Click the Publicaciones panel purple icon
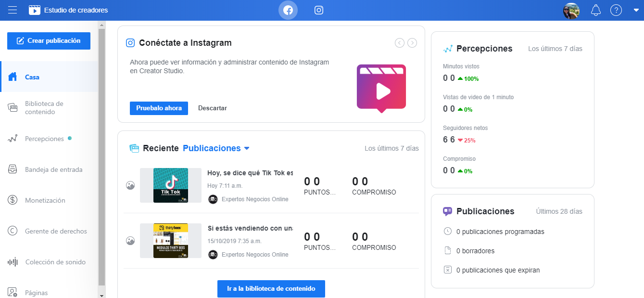Viewport: 644px width, 298px height. pyautogui.click(x=448, y=211)
